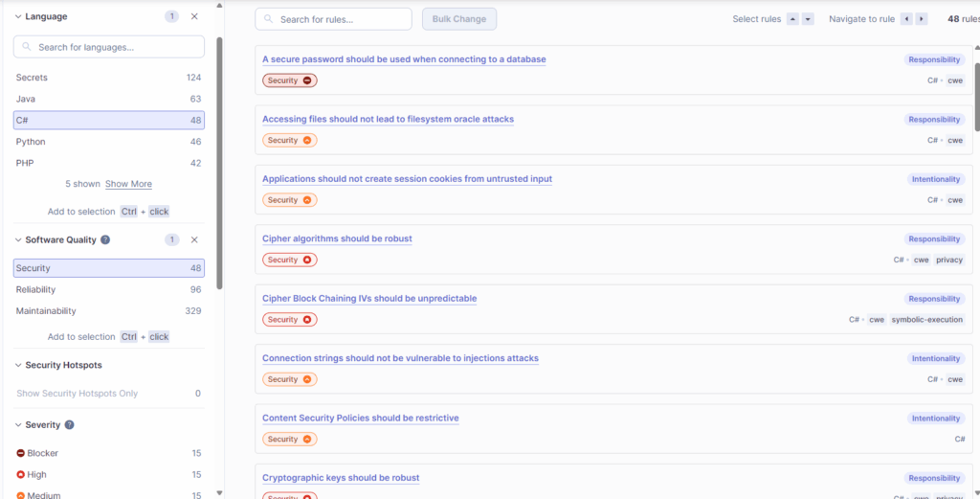Click the Bulk Change button
Screen dimensions: 980x499
tap(459, 19)
